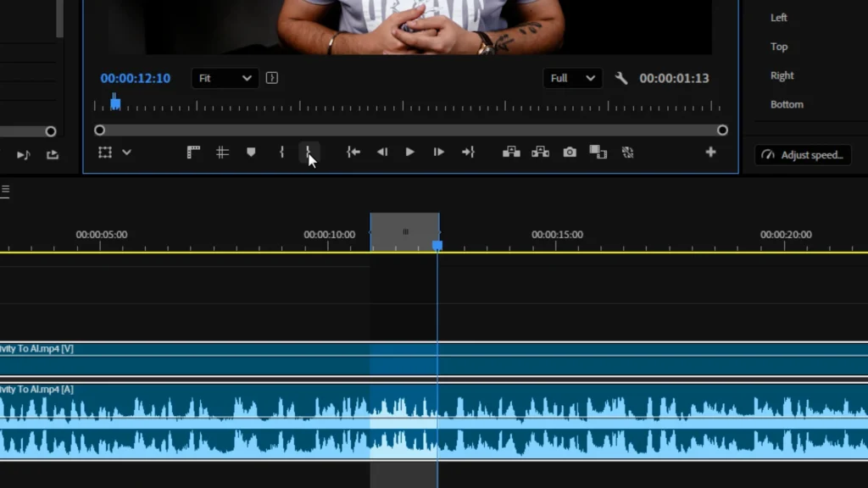Expand the arrow beside the transform icon

point(127,152)
